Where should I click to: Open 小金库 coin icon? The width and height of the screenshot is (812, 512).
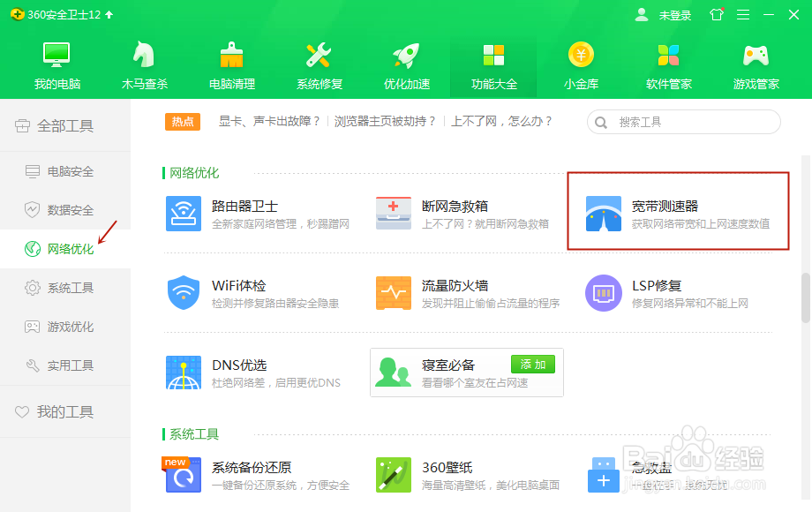click(581, 55)
